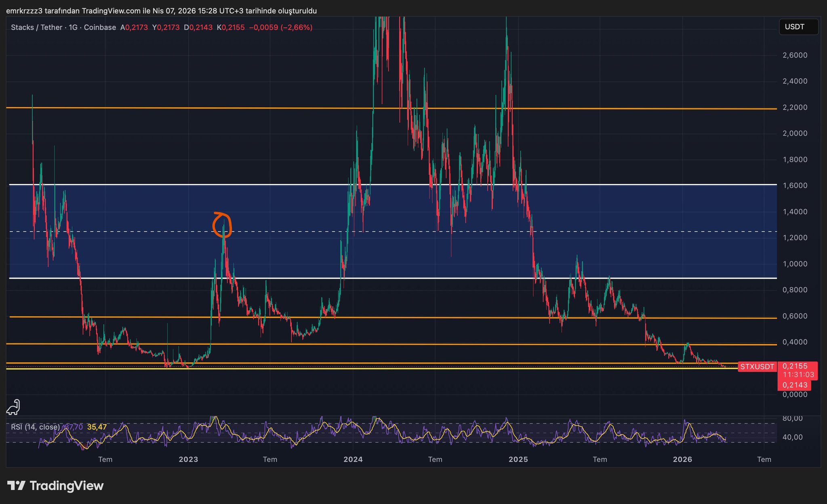Click the -0,0059 (-2,66%) change value
Image resolution: width=827 pixels, height=504 pixels.
tap(281, 27)
